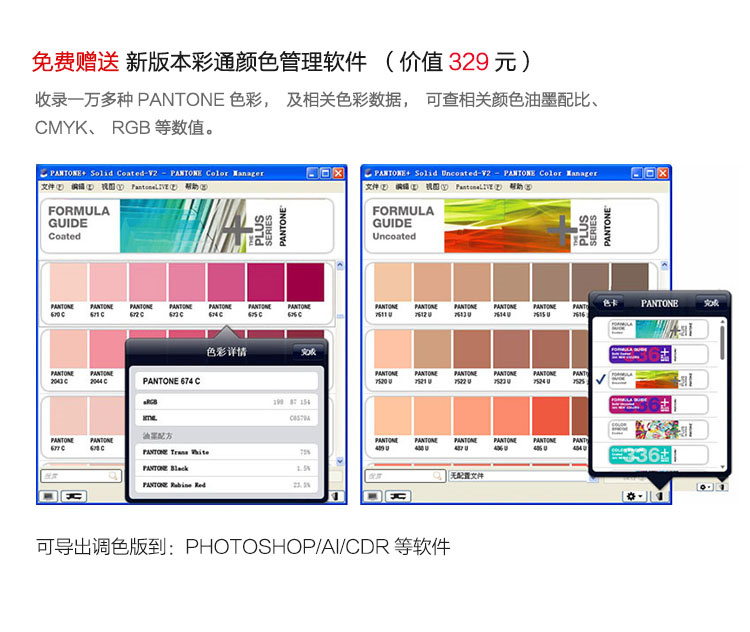Open 帮助 menu in Coated window

point(196,187)
